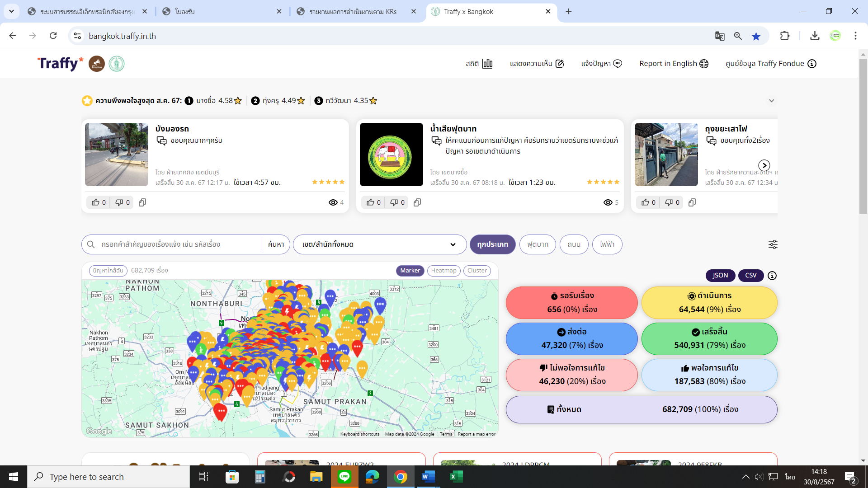Open the เขต/สำนักทั้งหมด district dropdown
Screen dimensions: 868x488
(x=379, y=244)
